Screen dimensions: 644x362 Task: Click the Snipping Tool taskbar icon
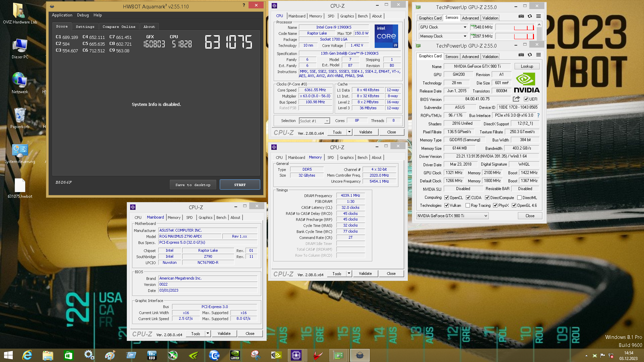click(256, 355)
